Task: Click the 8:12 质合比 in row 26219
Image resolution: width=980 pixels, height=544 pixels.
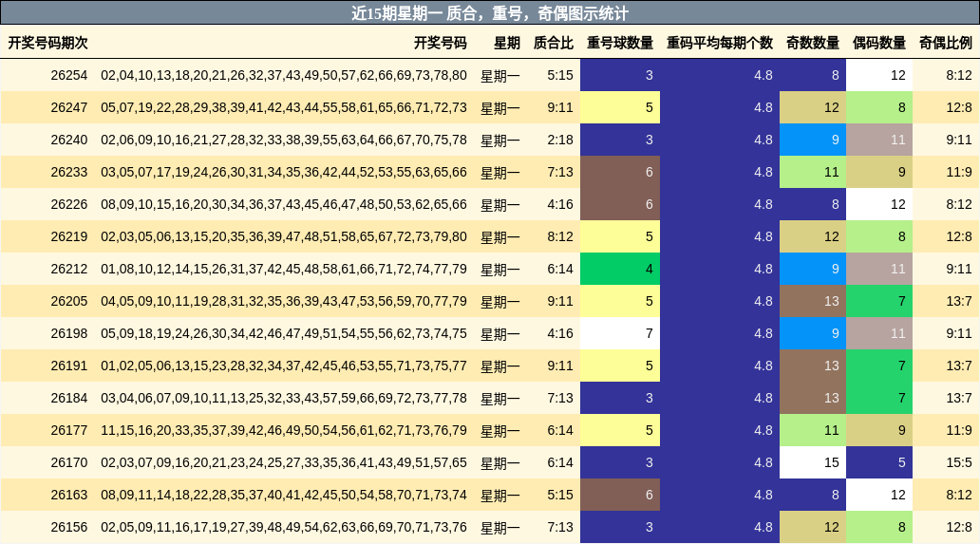Action: (x=560, y=236)
